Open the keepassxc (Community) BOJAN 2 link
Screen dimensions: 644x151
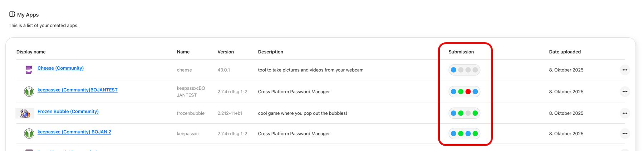point(74,132)
